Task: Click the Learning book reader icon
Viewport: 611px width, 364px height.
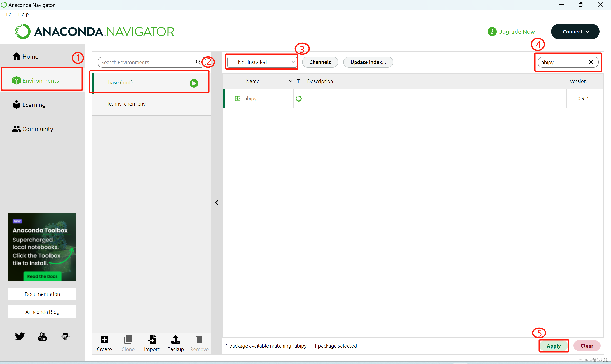Action: point(16,105)
